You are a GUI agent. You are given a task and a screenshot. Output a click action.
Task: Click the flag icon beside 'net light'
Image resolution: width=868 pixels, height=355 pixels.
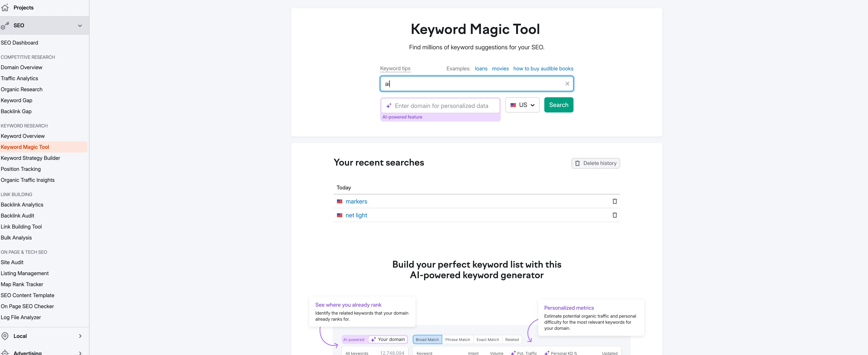340,215
